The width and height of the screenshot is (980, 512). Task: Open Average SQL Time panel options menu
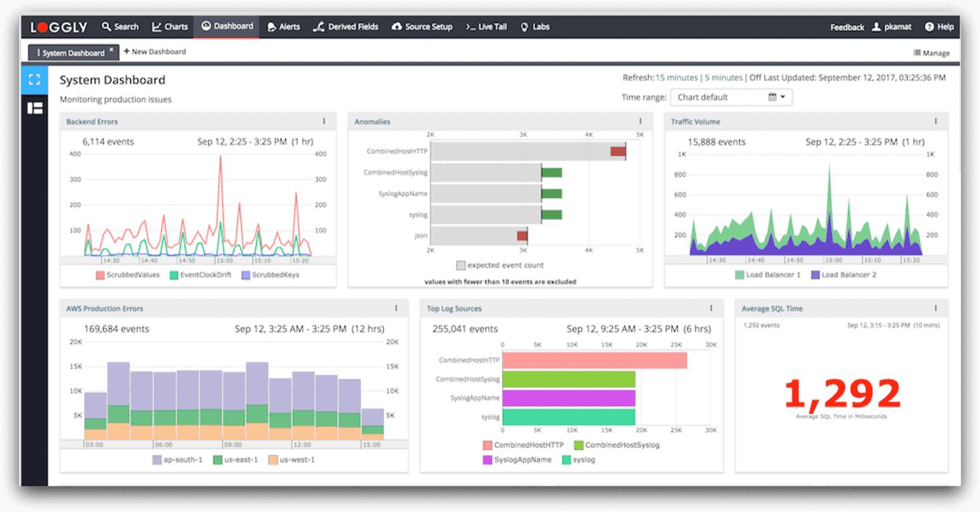936,308
